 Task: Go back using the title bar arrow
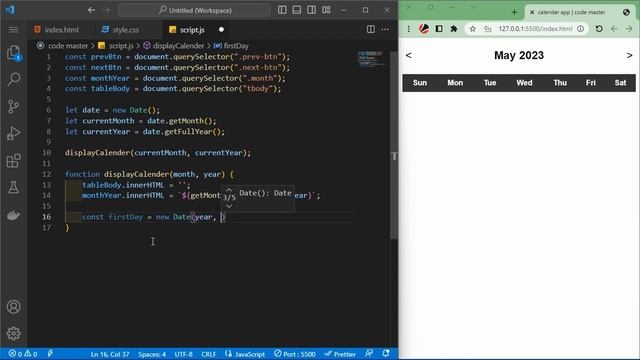click(91, 10)
